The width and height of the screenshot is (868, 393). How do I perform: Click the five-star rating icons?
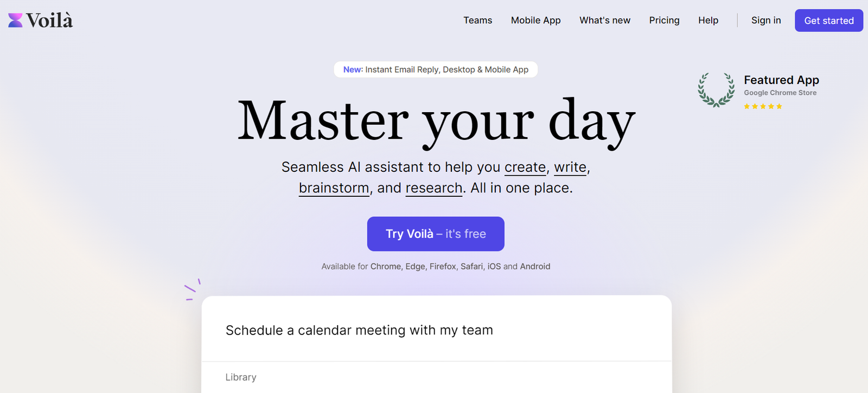pyautogui.click(x=763, y=106)
